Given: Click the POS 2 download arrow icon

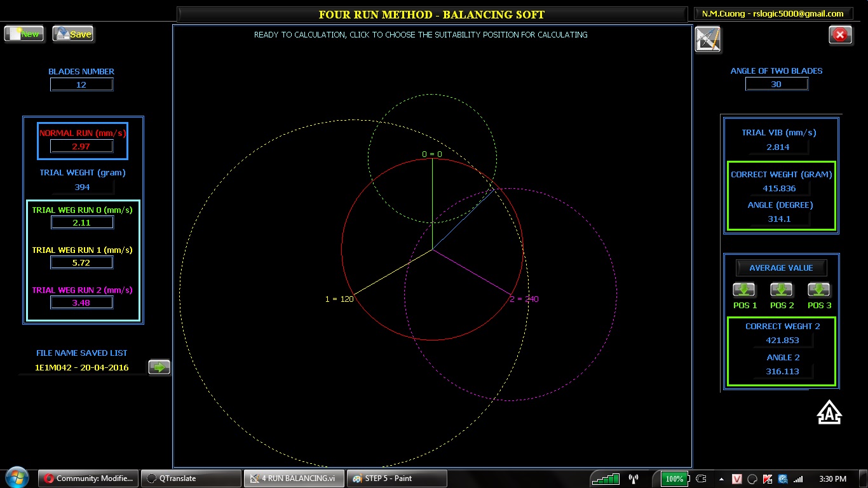Looking at the screenshot, I should coord(782,290).
